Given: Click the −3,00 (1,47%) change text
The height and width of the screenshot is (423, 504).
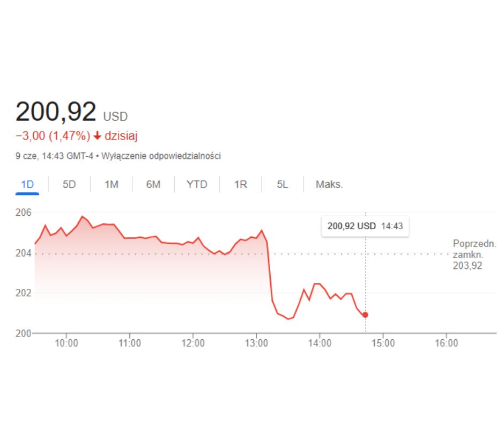Looking at the screenshot, I should [53, 136].
